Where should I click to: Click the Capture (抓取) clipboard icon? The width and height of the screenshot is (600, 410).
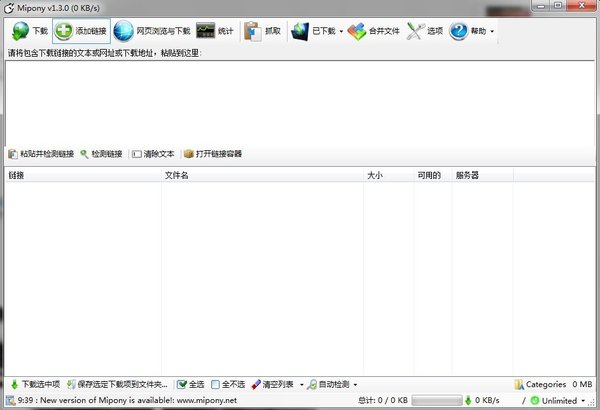click(253, 31)
